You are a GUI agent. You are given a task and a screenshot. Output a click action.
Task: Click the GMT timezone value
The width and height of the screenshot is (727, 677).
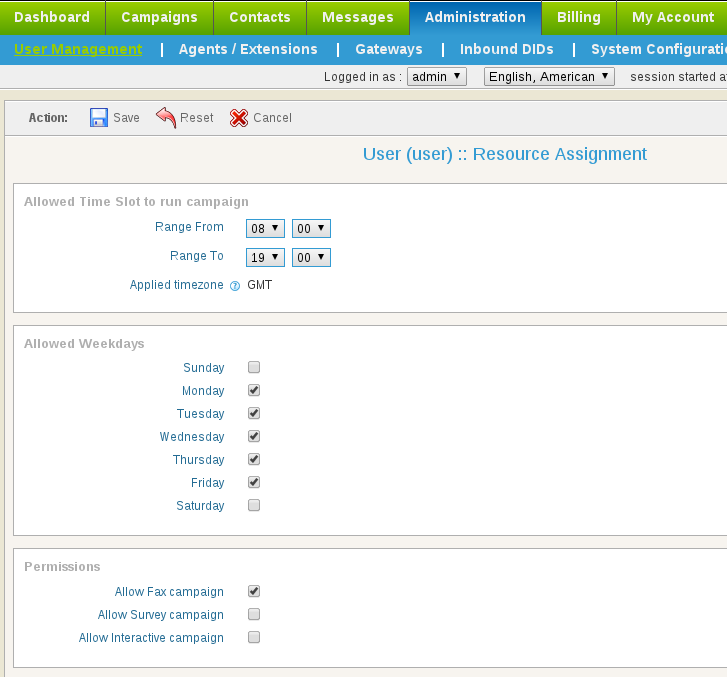[x=260, y=285]
